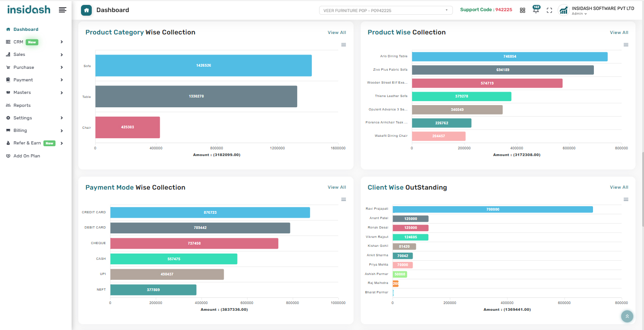
Task: Open Product Wise Collection chart menu icon
Action: (626, 45)
